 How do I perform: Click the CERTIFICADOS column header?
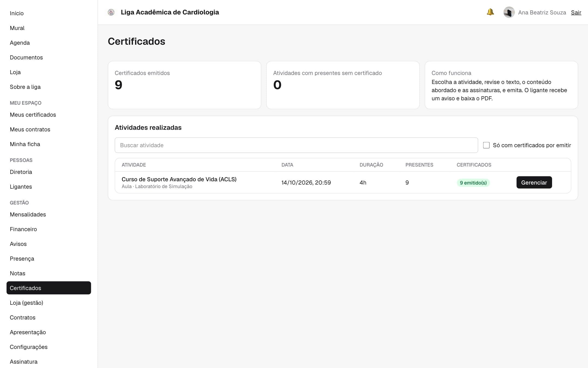(474, 165)
